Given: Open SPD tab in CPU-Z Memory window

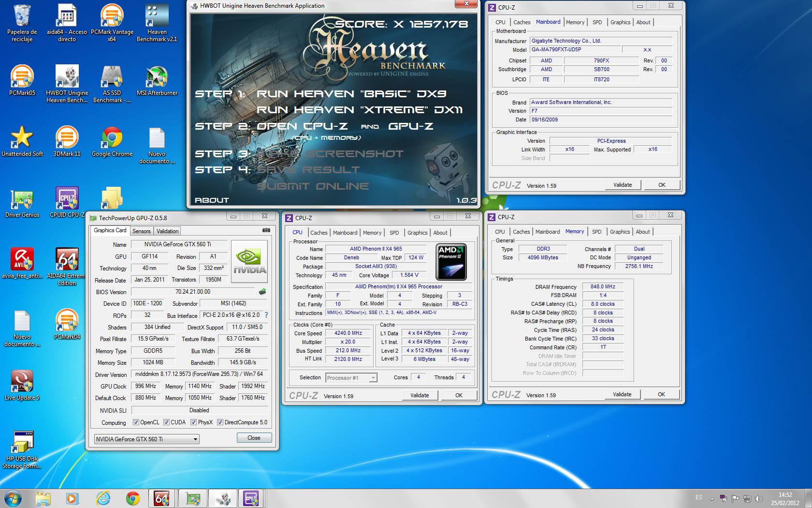Looking at the screenshot, I should pyautogui.click(x=597, y=232).
